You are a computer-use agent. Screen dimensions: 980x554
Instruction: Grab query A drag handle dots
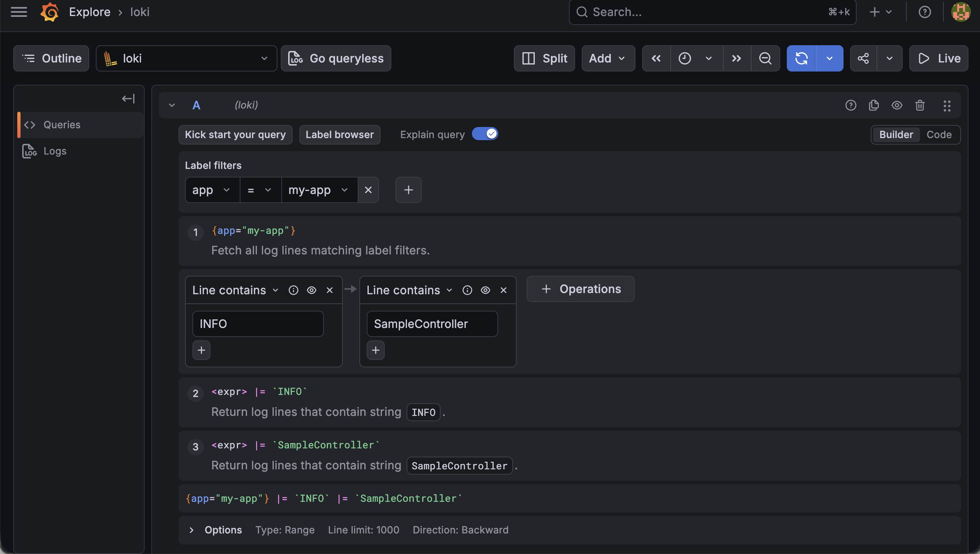[x=947, y=106]
